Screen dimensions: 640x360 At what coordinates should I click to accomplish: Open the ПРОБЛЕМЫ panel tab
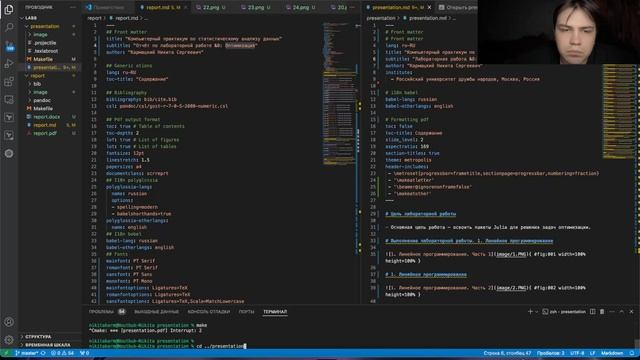point(107,312)
